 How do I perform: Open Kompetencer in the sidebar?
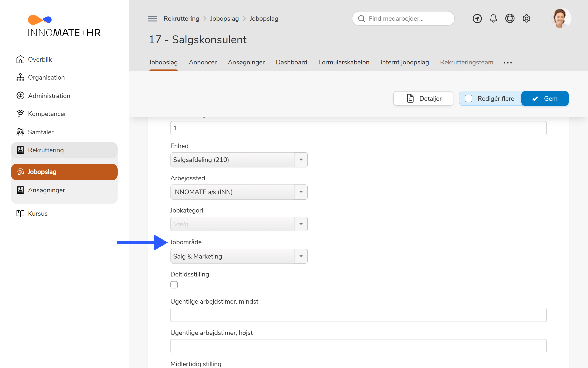coord(47,113)
